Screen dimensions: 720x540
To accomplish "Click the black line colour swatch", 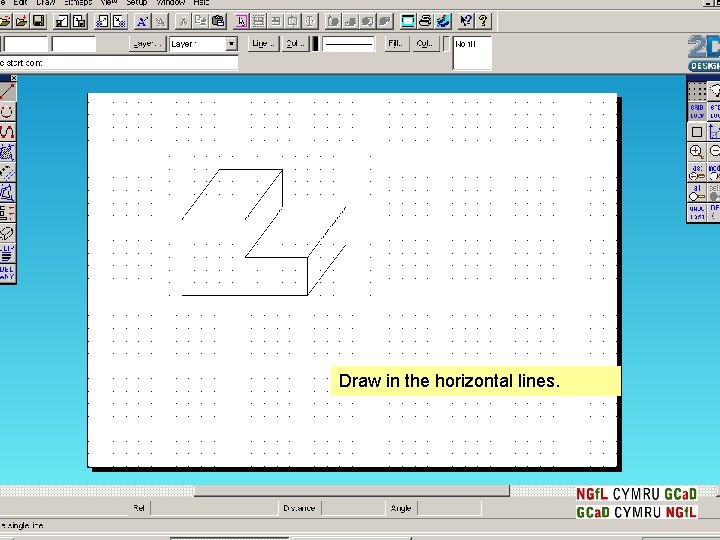I will [x=315, y=44].
